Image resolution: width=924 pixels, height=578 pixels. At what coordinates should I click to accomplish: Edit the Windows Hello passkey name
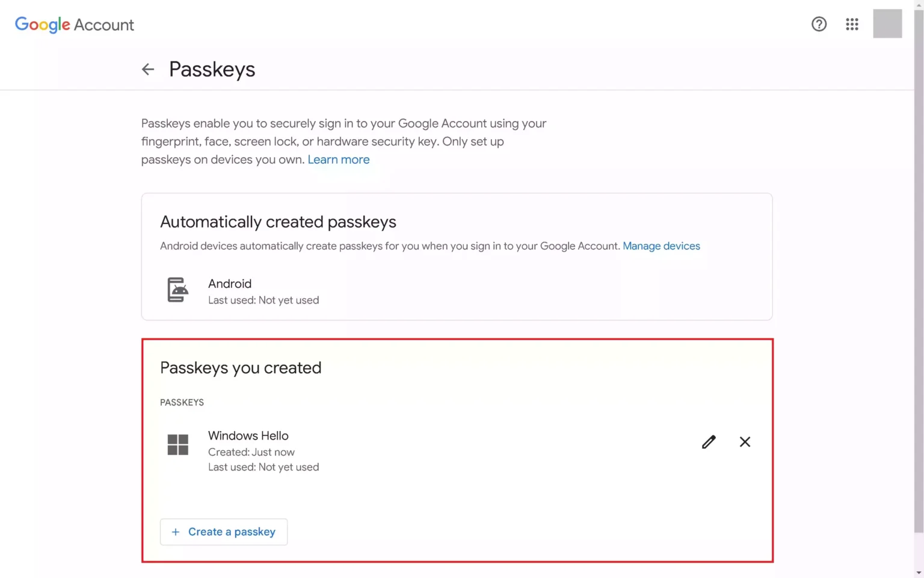pyautogui.click(x=709, y=442)
